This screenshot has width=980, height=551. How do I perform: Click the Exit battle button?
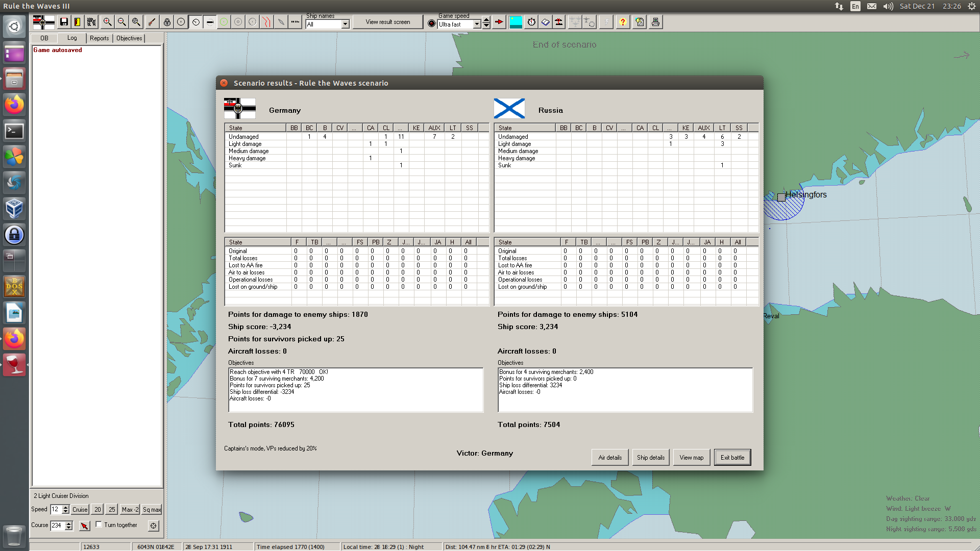click(732, 458)
